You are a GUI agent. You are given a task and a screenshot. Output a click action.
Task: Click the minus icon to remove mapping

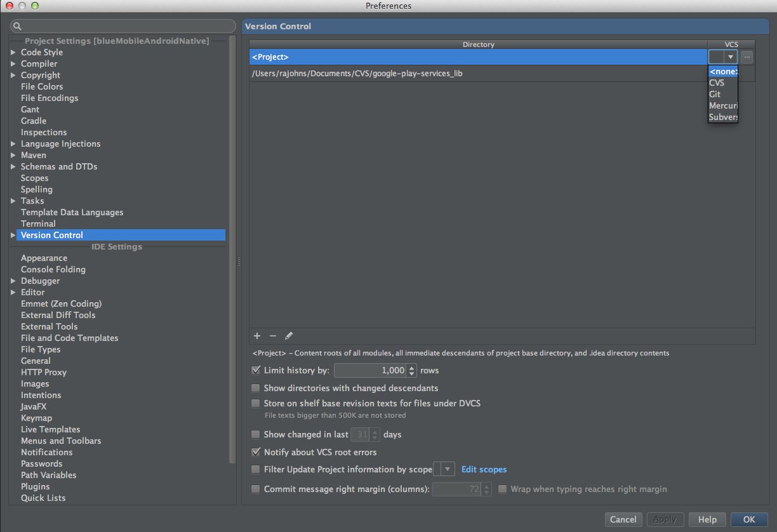point(273,336)
